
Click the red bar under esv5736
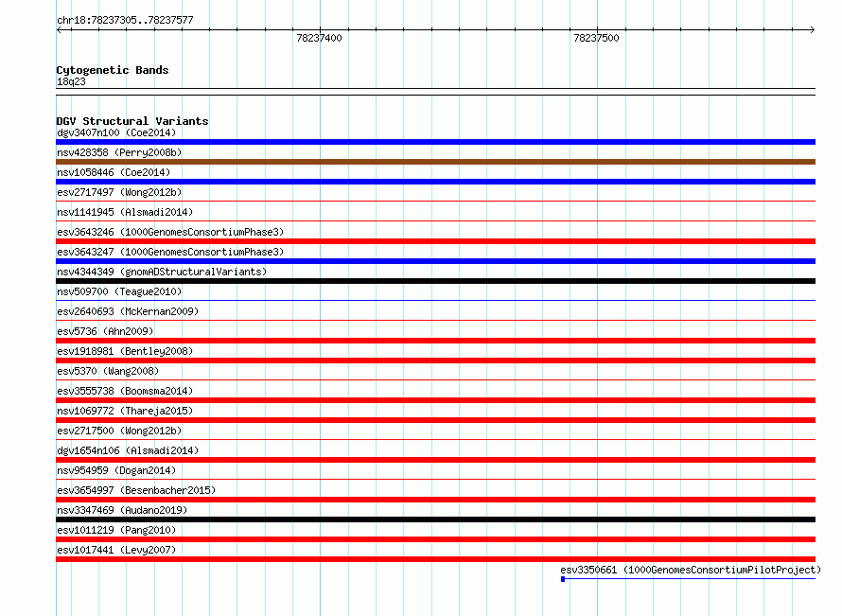(x=435, y=341)
